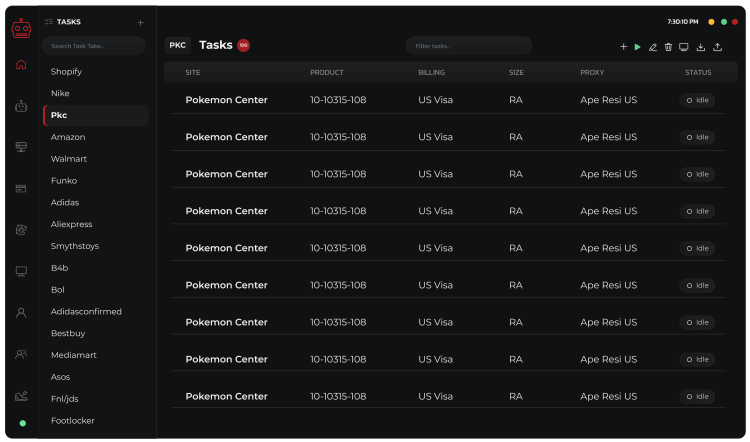Start all tasks with the green play icon
The width and height of the screenshot is (750, 442).
click(637, 47)
